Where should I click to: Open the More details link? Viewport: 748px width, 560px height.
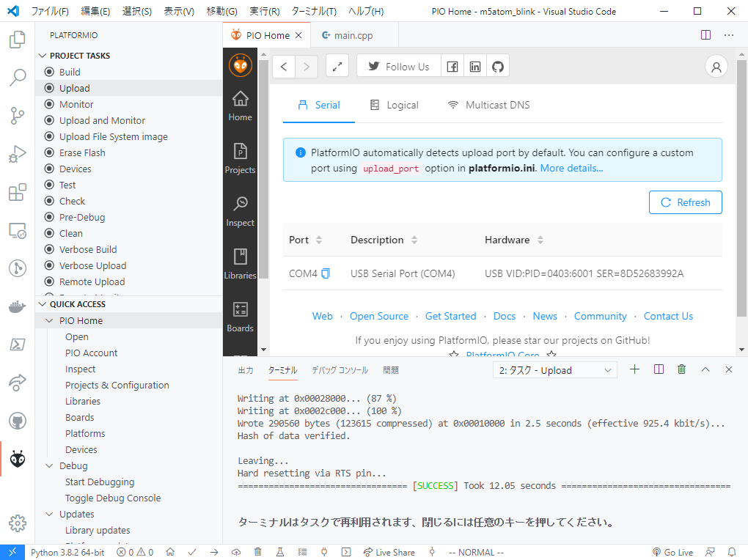click(571, 168)
